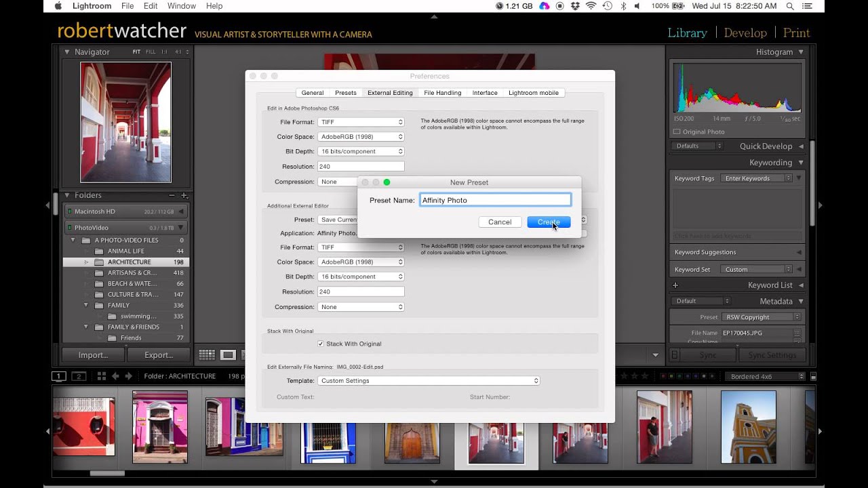Click Dropbox icon in menu bar
Image resolution: width=868 pixels, height=488 pixels.
coord(575,6)
